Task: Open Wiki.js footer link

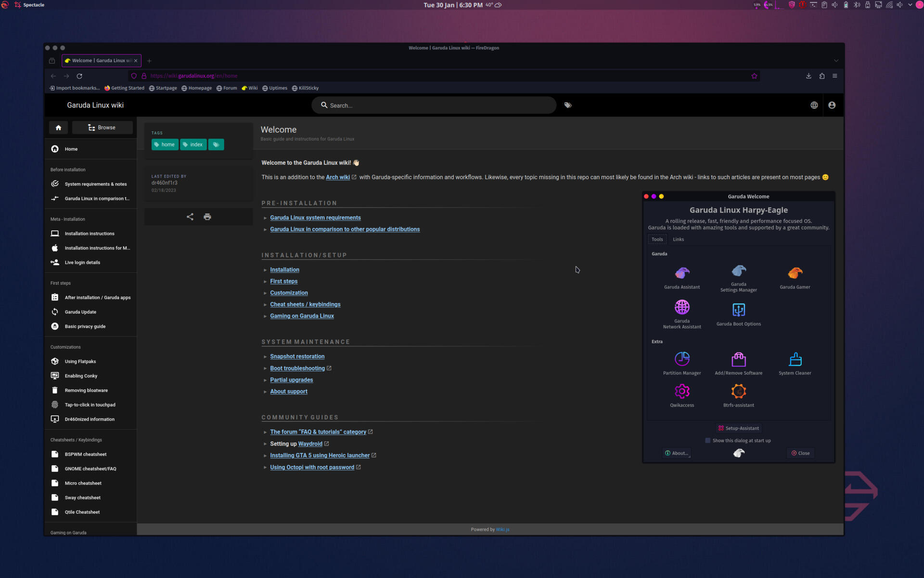Action: [502, 529]
